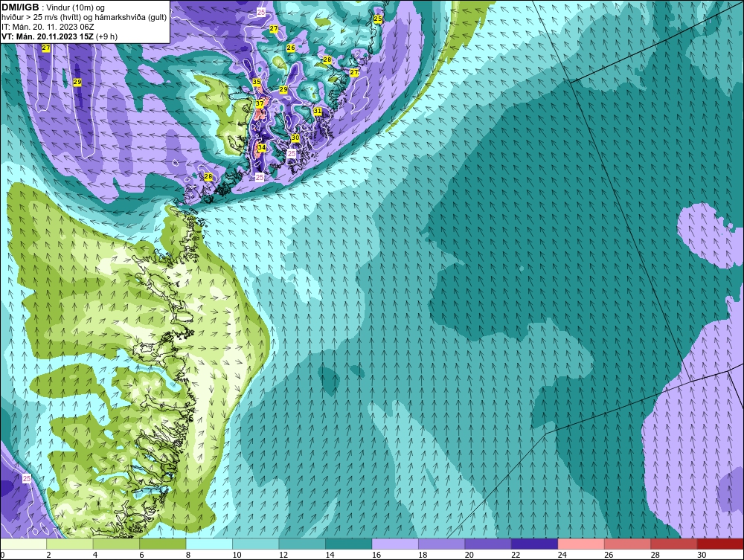
Task: Click the "Vindur (10m) og" header text
Action: tap(77, 8)
